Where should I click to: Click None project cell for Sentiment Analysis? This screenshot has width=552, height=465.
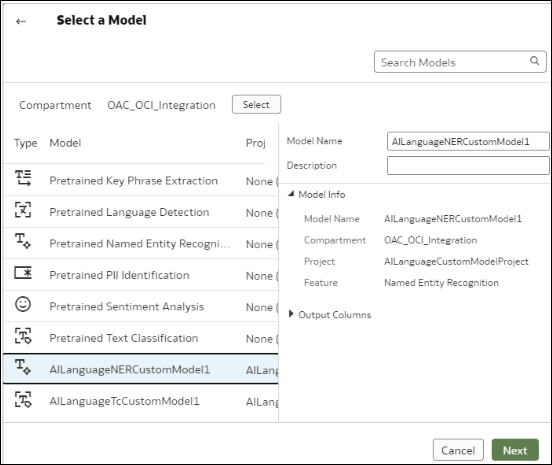[262, 307]
